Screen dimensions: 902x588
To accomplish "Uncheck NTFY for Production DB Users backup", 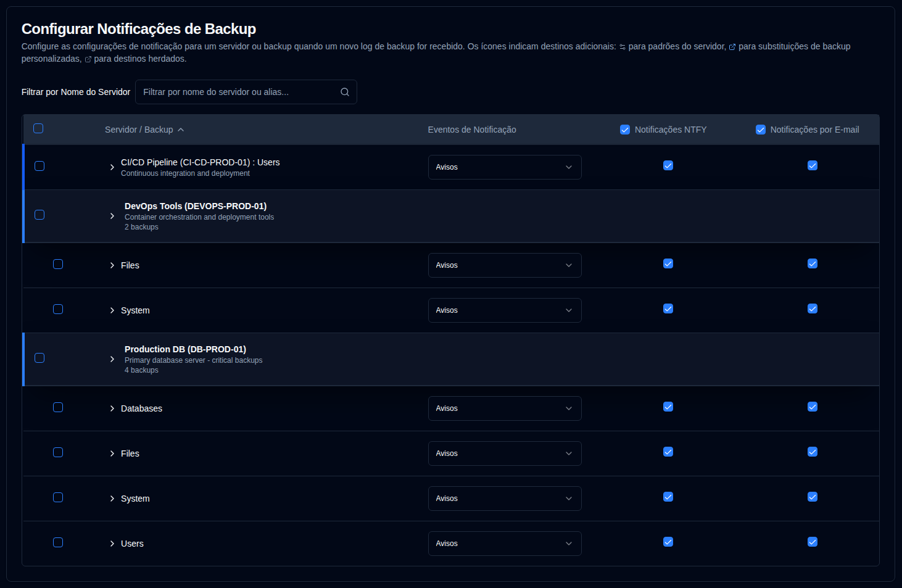I will coord(668,542).
